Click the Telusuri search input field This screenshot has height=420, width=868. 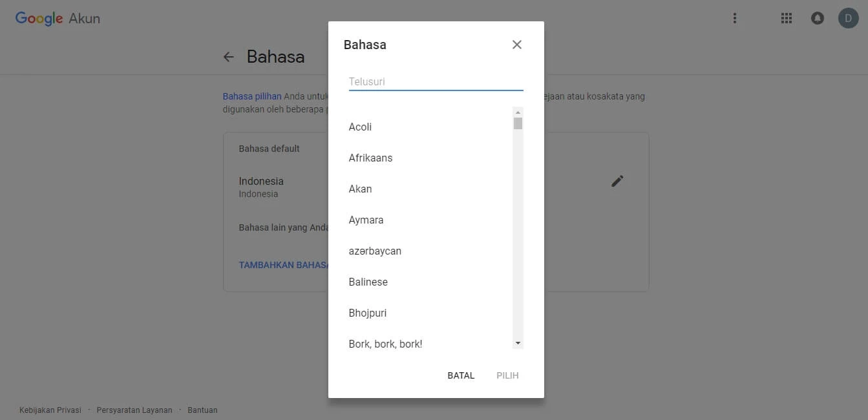point(434,81)
